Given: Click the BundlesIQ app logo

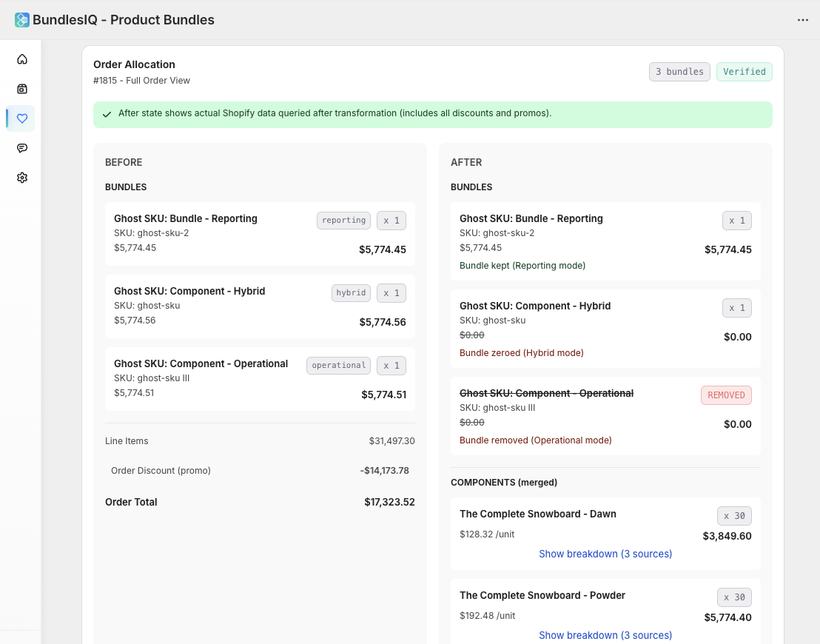Looking at the screenshot, I should point(22,20).
